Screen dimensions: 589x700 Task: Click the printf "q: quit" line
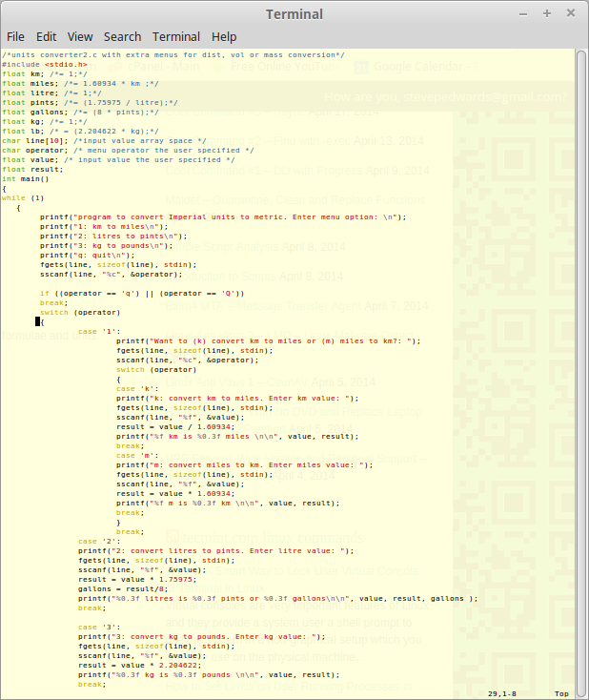pos(81,255)
